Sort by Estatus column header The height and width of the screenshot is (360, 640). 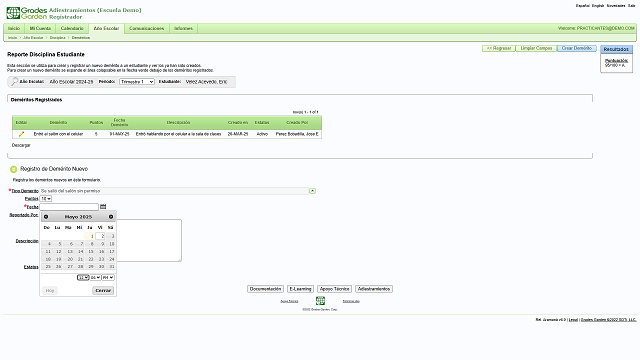pos(262,122)
